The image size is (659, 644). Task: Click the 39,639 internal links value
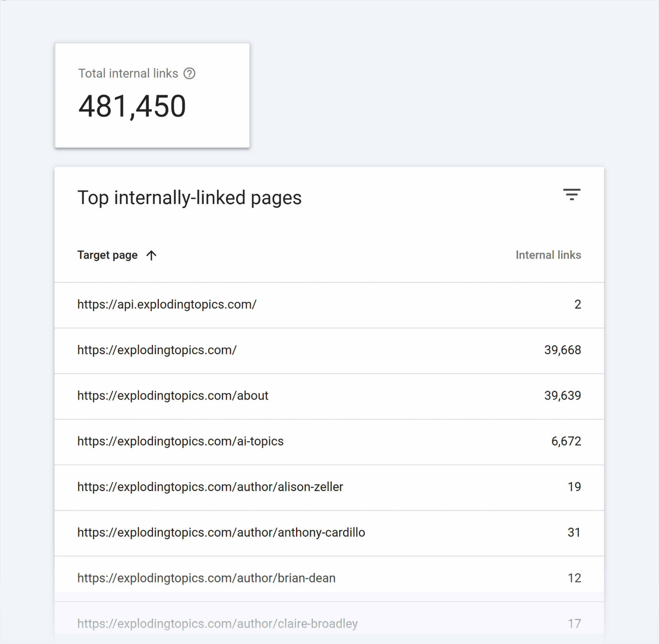click(x=562, y=396)
